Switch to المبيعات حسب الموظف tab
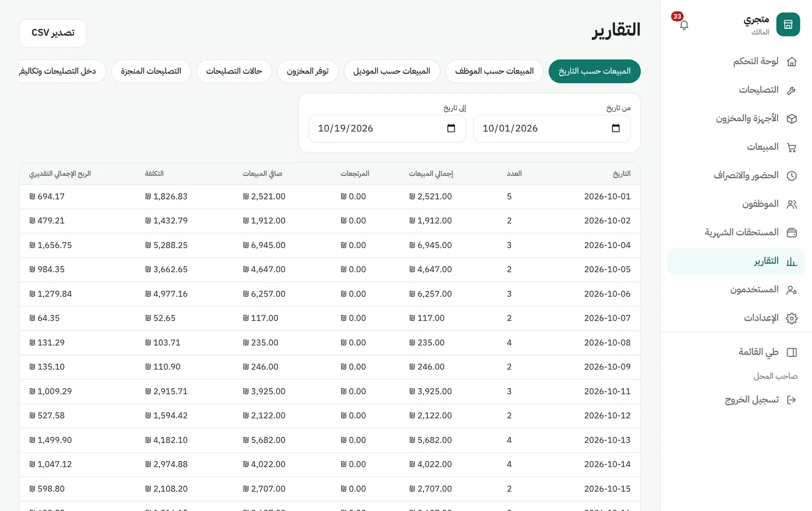 point(494,71)
